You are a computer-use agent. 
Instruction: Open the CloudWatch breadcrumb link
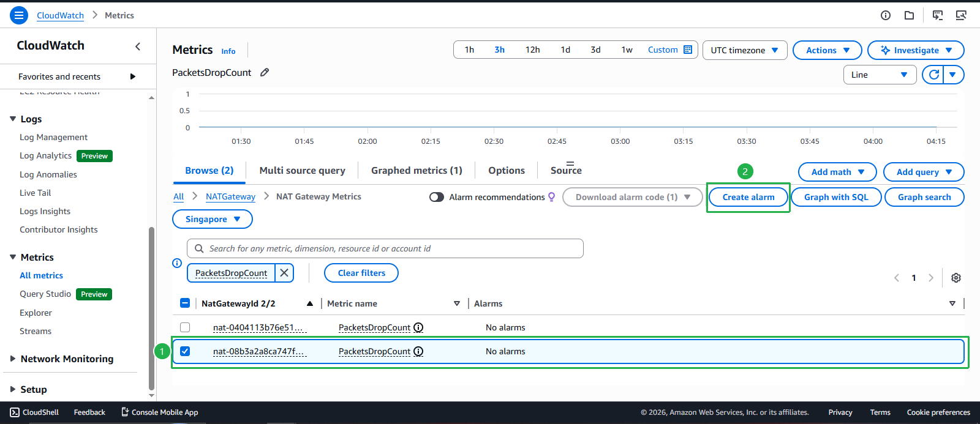tap(60, 15)
